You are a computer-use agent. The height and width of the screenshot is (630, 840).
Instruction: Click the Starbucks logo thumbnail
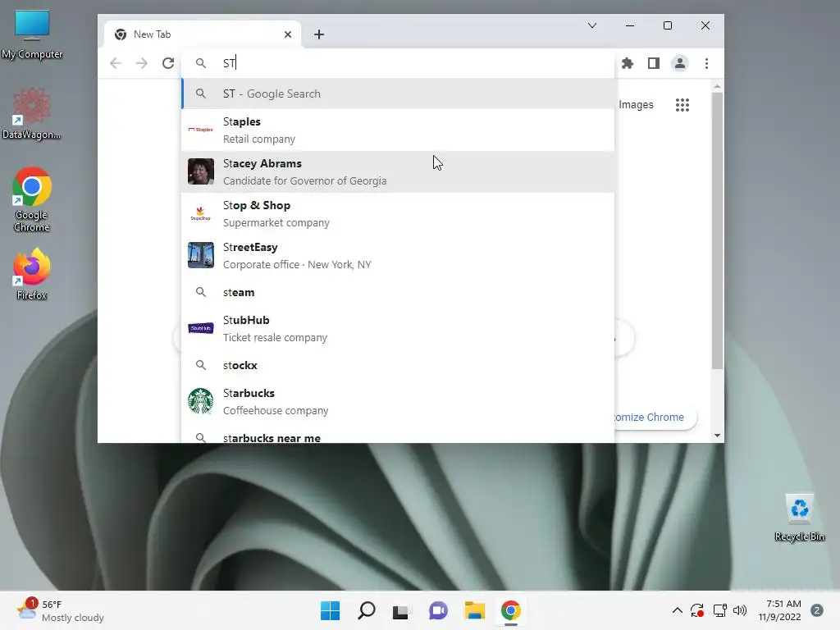[x=201, y=401]
